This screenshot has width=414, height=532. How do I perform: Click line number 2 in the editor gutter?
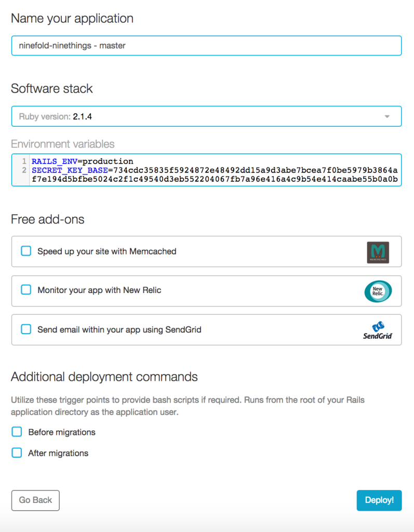coord(24,170)
